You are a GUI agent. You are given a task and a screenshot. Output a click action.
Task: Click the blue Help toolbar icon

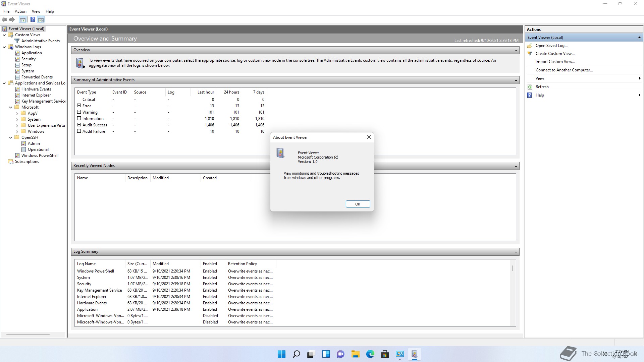point(33,20)
